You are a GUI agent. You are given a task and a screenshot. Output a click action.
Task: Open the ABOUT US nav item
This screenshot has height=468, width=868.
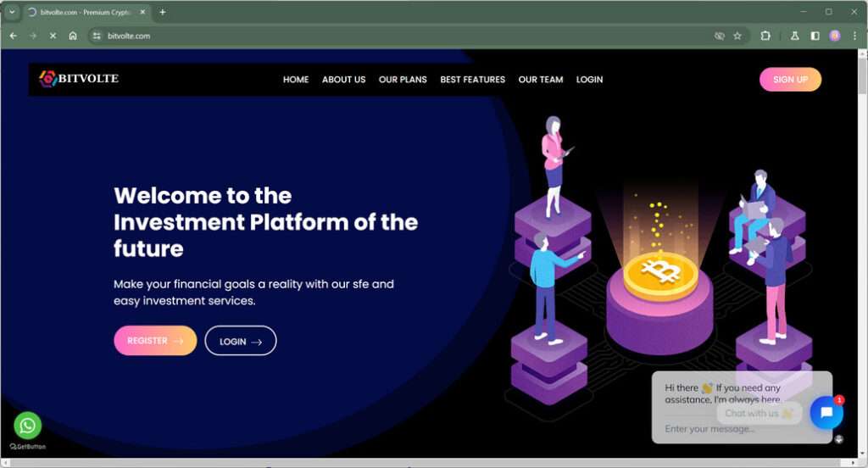pyautogui.click(x=344, y=79)
